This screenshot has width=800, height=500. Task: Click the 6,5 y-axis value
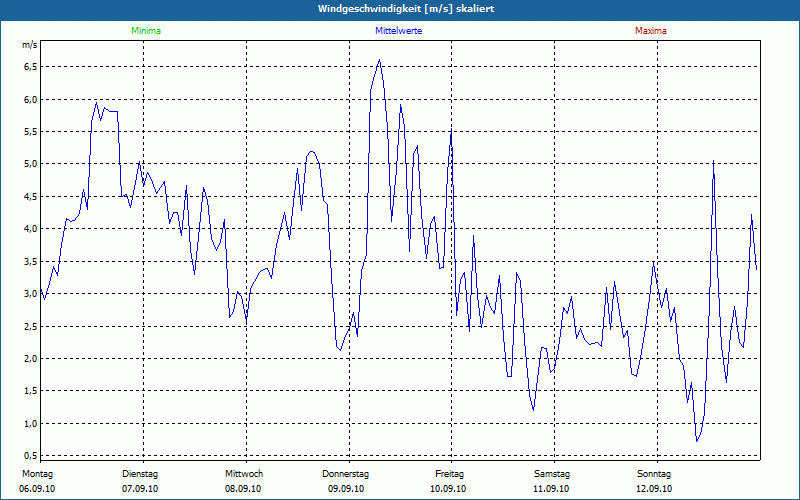31,67
